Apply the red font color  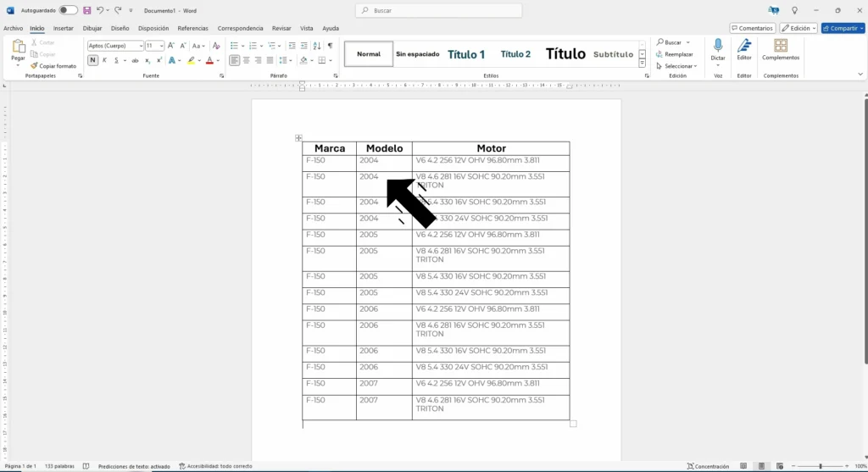coord(209,60)
